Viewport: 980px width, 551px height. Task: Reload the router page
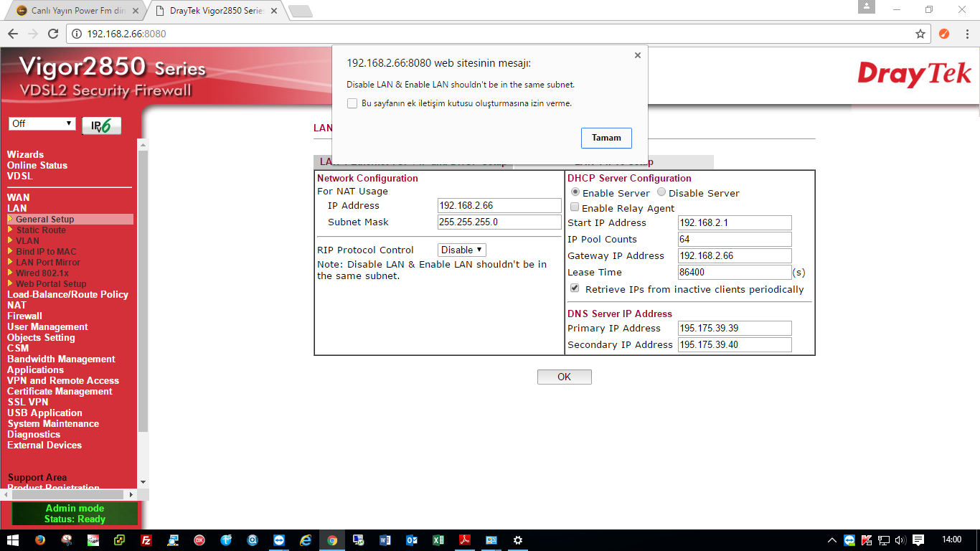[52, 34]
